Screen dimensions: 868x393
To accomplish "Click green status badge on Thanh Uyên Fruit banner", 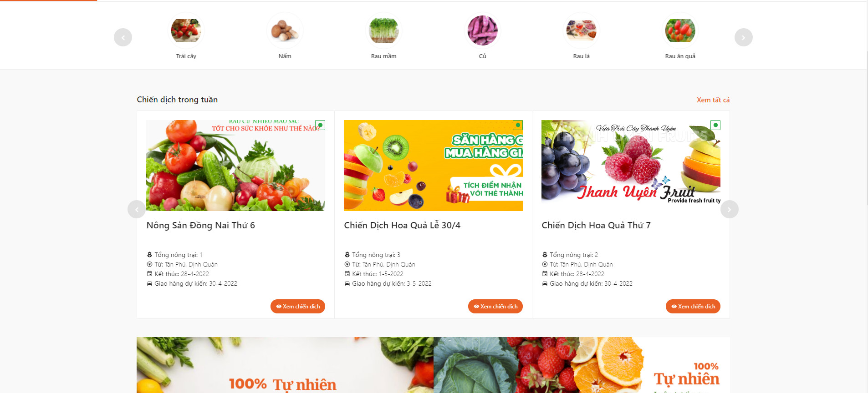I will click(715, 125).
